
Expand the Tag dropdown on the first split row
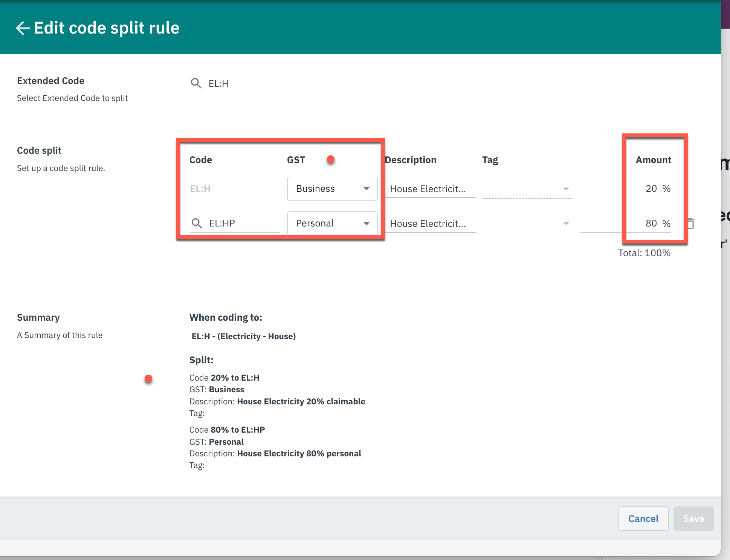566,188
